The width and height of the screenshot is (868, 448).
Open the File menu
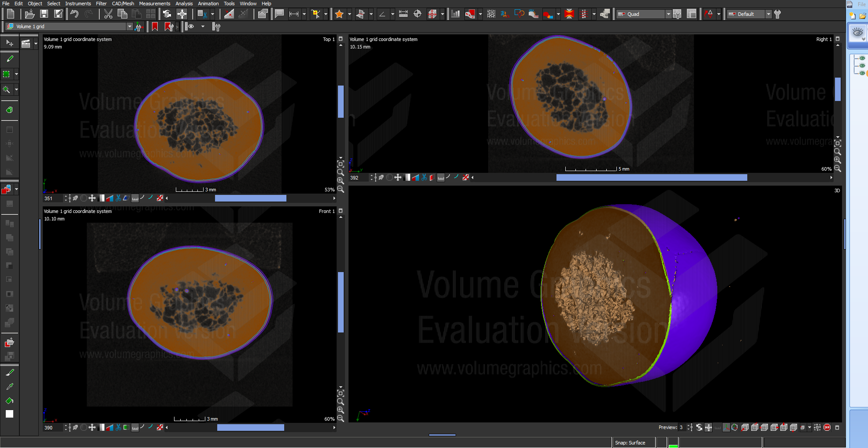tap(6, 4)
